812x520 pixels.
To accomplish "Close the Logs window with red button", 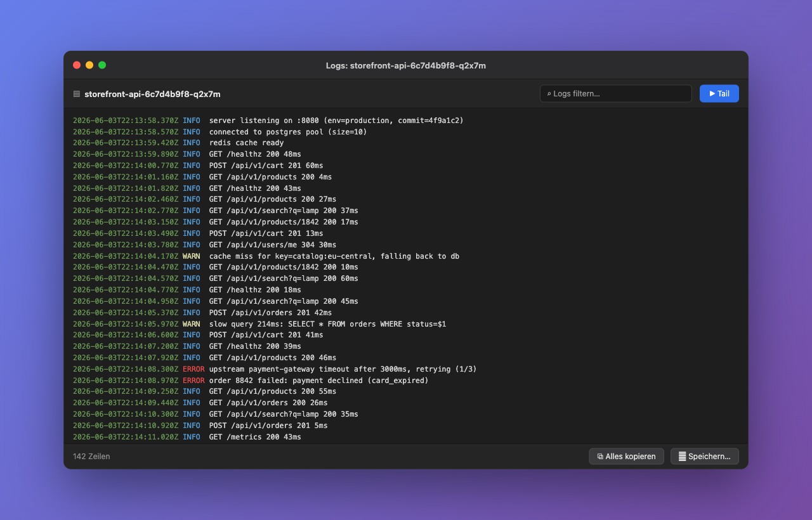I will pyautogui.click(x=77, y=65).
